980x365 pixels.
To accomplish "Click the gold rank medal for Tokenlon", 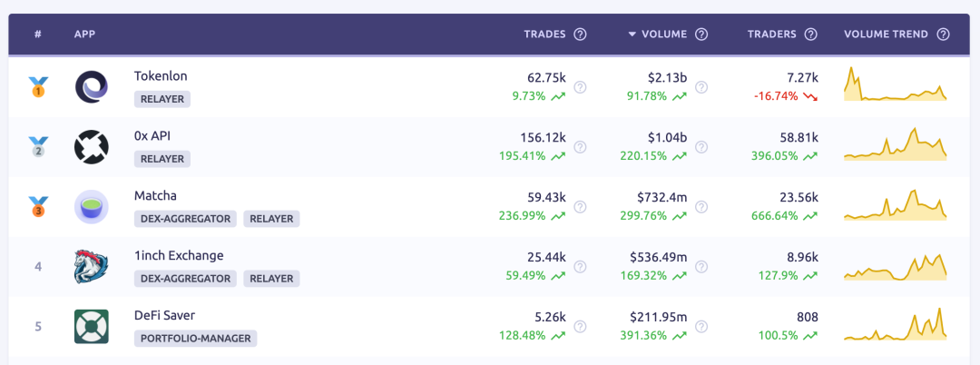I will [x=38, y=87].
